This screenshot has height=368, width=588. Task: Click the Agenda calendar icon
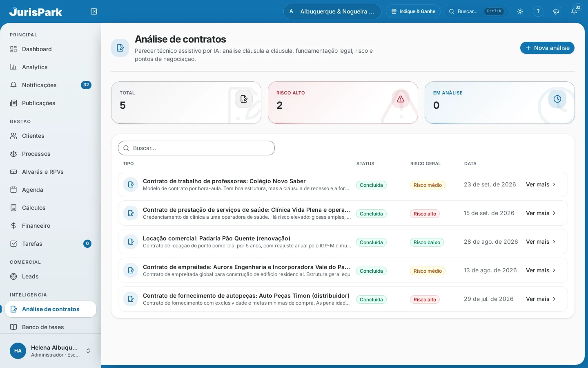coord(13,190)
